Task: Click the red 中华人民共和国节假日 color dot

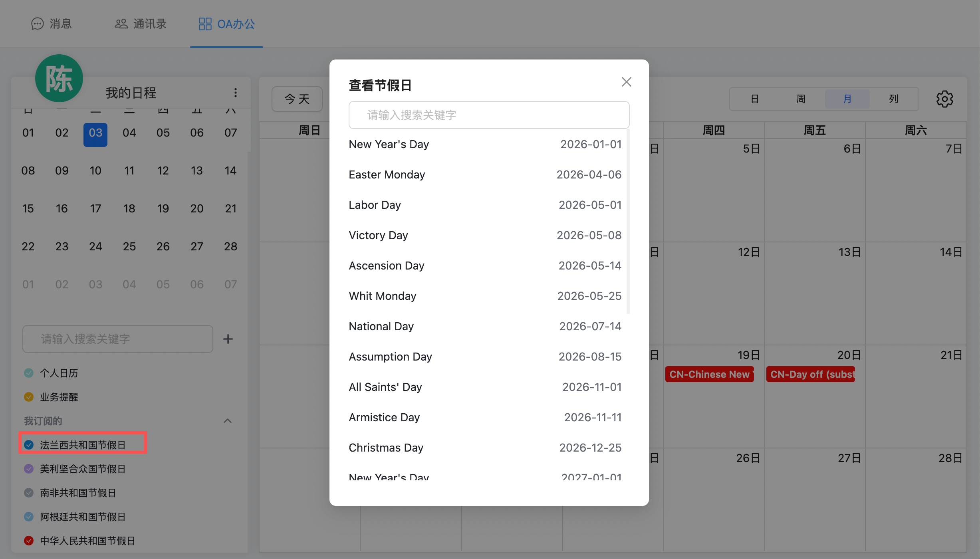Action: 29,541
